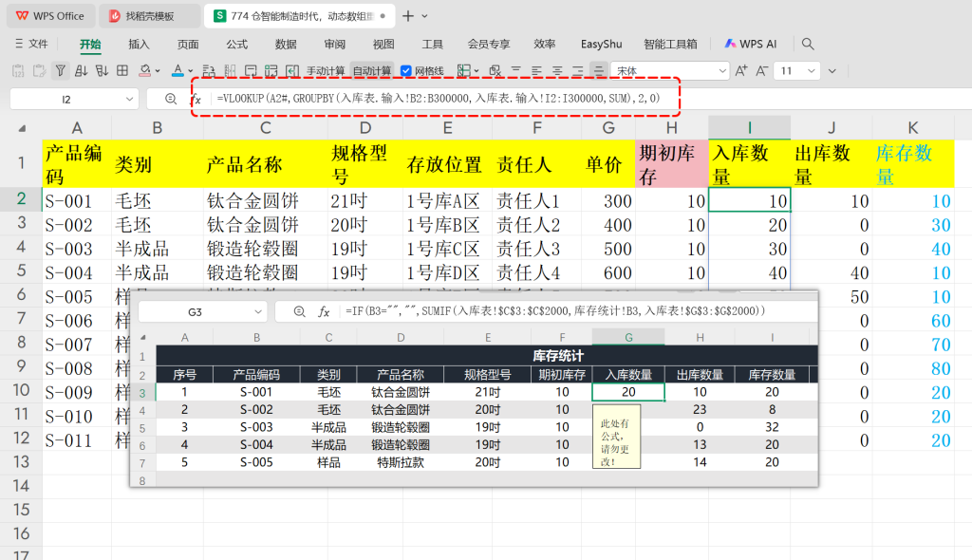Open the tab list chevron beside the plus
This screenshot has height=560, width=972.
424,16
